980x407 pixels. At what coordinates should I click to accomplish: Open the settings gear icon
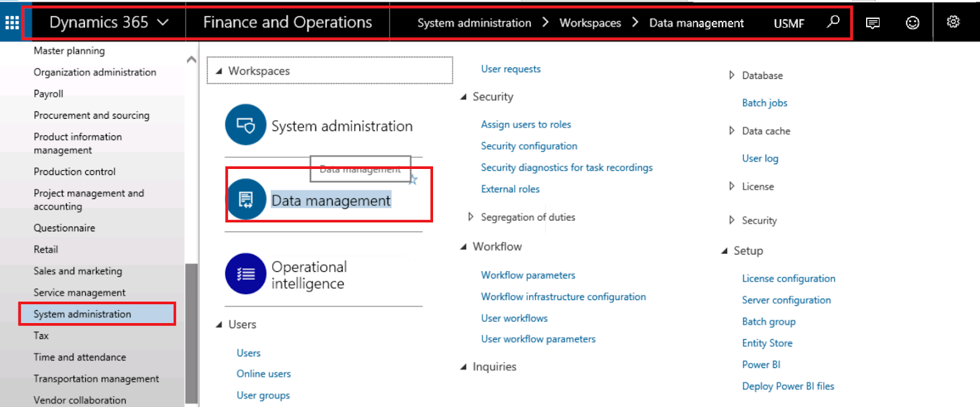[953, 22]
